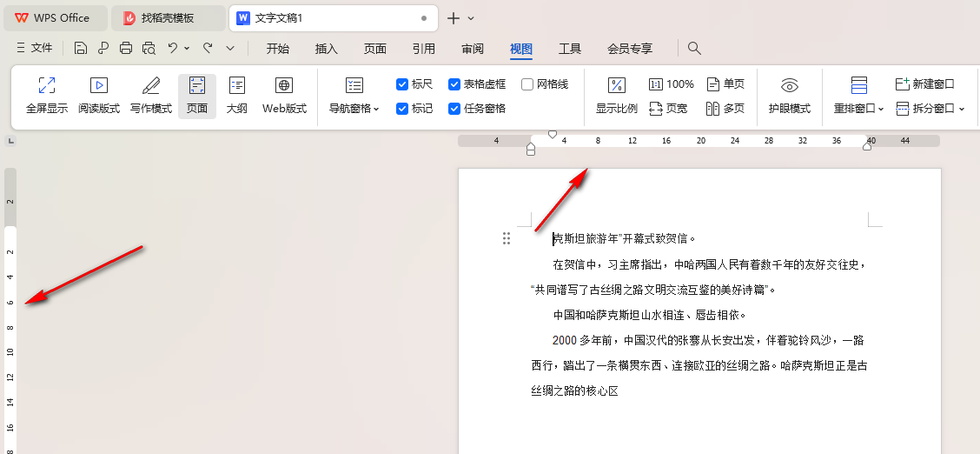Viewport: 980px width, 454px height.
Task: Switch to 阅读版式 reading layout
Action: pos(99,96)
